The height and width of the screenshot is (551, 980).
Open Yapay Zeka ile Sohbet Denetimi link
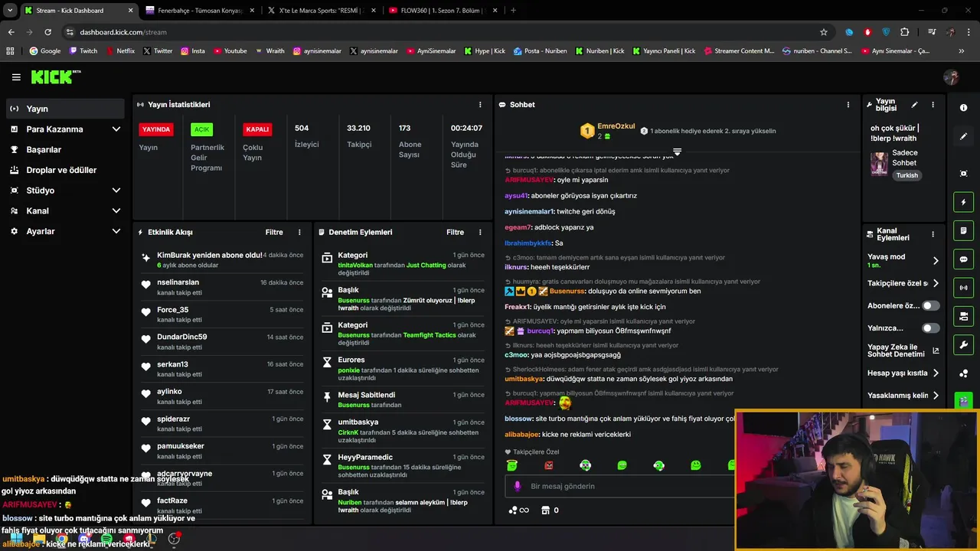903,350
